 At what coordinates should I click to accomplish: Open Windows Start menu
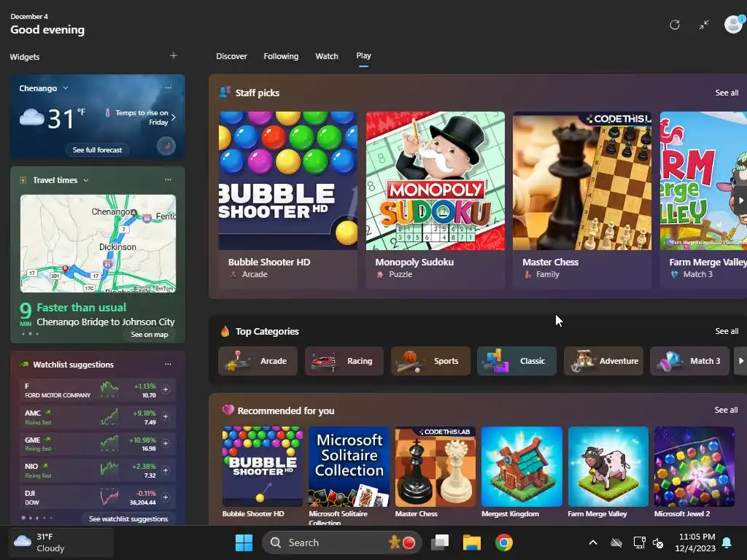[x=244, y=542]
